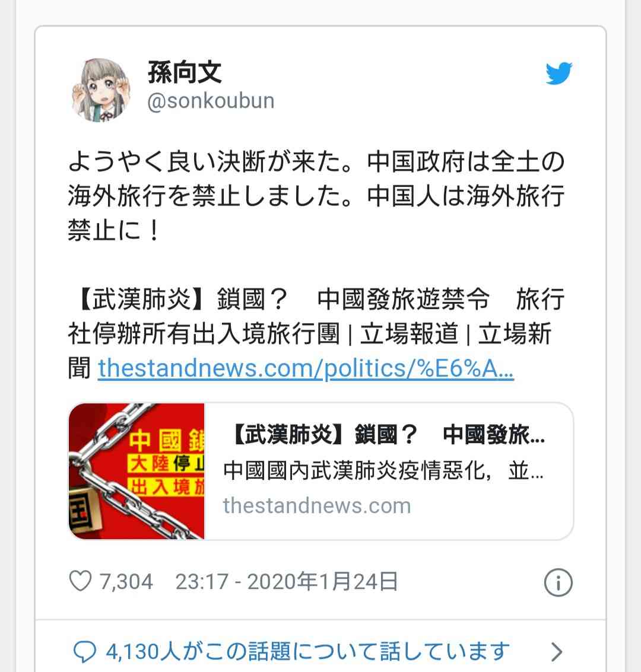Click the 7,304 likes count
This screenshot has width=641, height=672.
126,582
